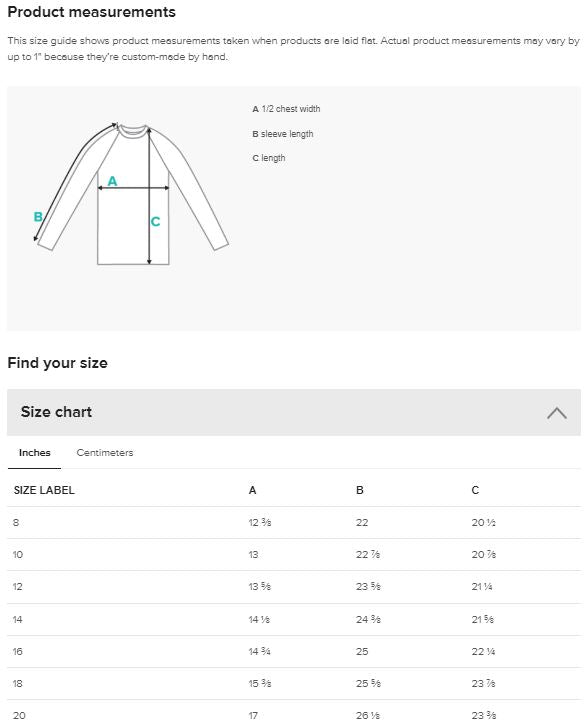This screenshot has height=728, width=584.
Task: Click the Size chart header
Action: point(293,412)
